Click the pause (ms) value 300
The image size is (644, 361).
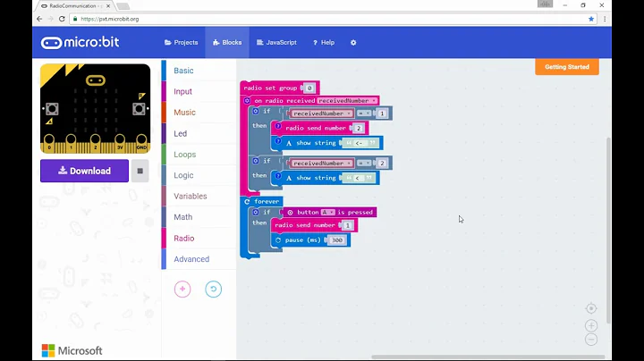click(337, 240)
